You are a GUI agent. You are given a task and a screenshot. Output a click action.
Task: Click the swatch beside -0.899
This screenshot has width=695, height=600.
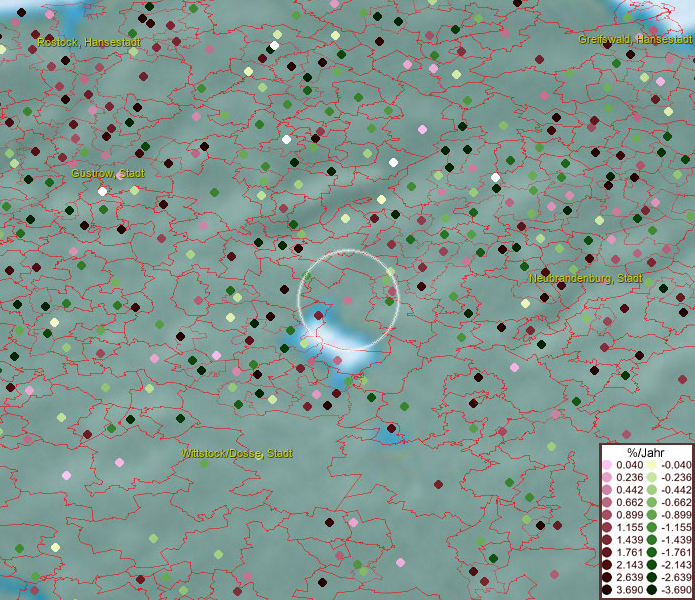coord(652,515)
